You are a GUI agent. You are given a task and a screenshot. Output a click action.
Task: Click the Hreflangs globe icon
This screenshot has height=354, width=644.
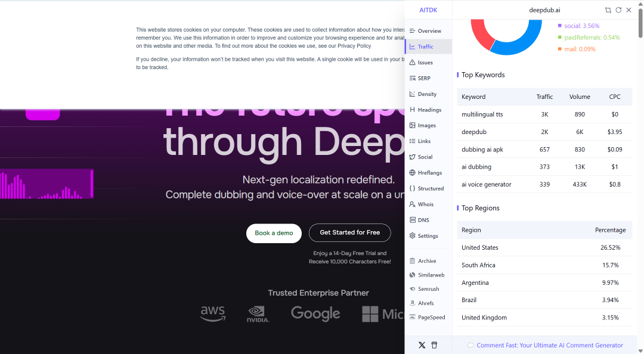[x=413, y=172]
